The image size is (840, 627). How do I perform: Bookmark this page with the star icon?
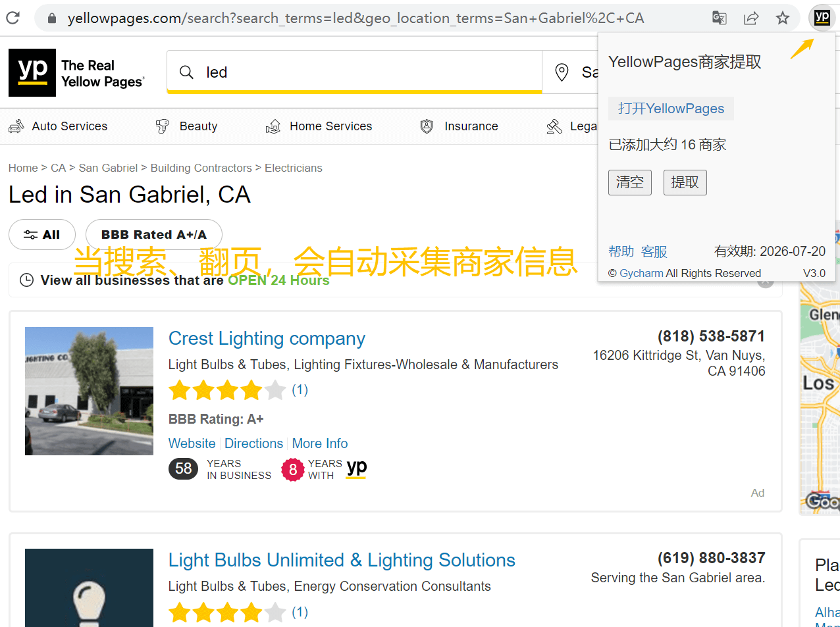[x=783, y=18]
